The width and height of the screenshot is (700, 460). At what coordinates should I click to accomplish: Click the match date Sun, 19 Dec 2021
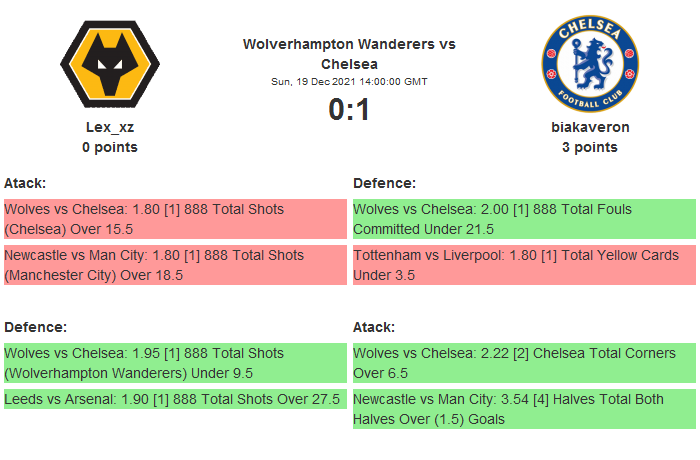coord(349,81)
